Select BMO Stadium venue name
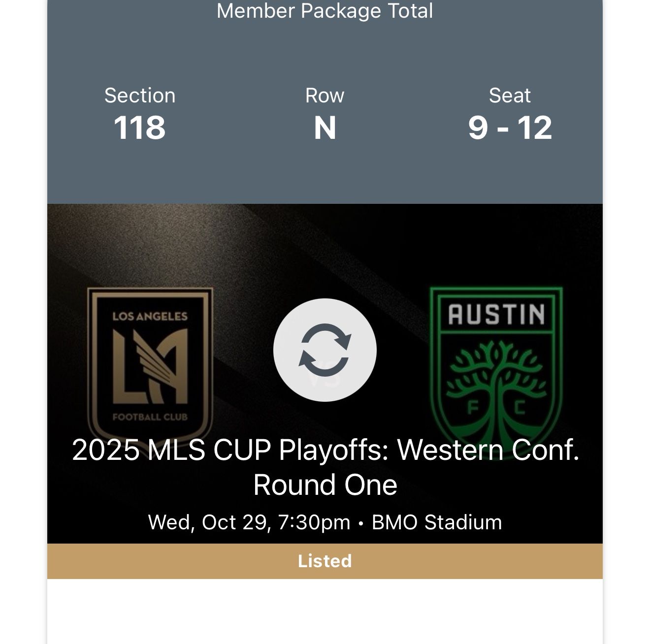650x644 pixels. (438, 523)
